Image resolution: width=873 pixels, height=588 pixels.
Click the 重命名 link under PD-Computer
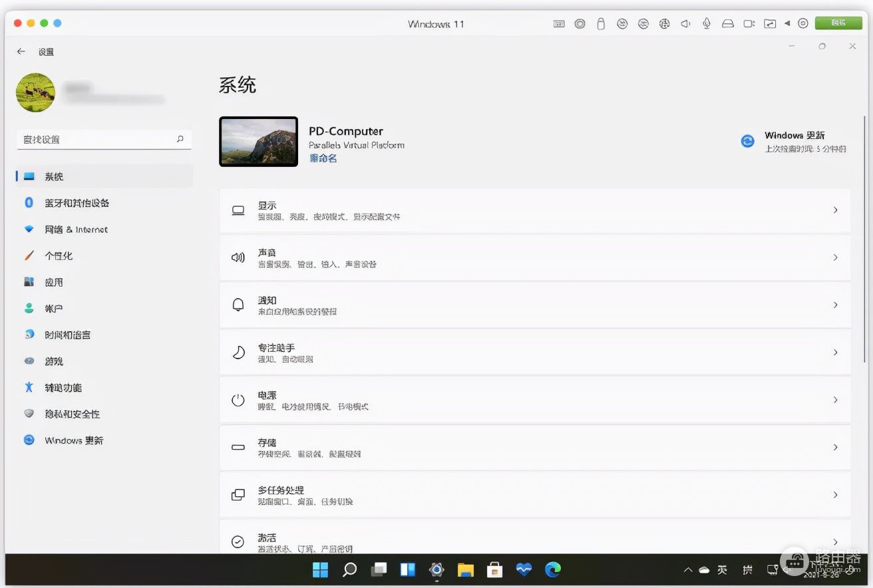point(323,158)
